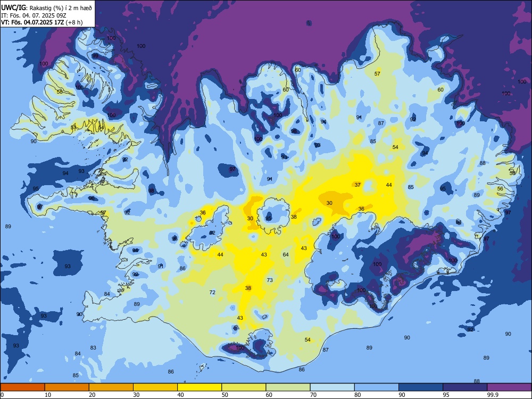Click the dark orange 0–10 legend swatch

(22, 387)
